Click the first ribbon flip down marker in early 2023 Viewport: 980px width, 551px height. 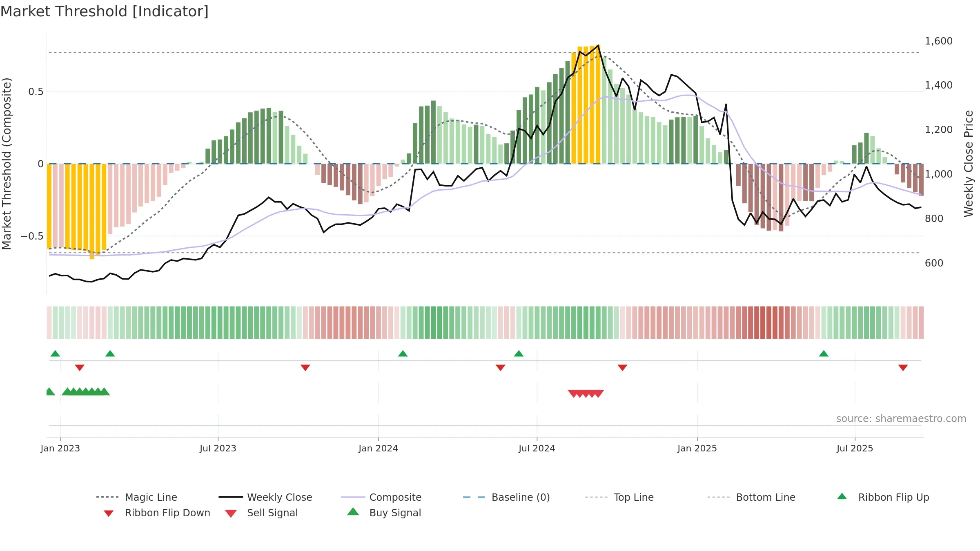click(80, 368)
